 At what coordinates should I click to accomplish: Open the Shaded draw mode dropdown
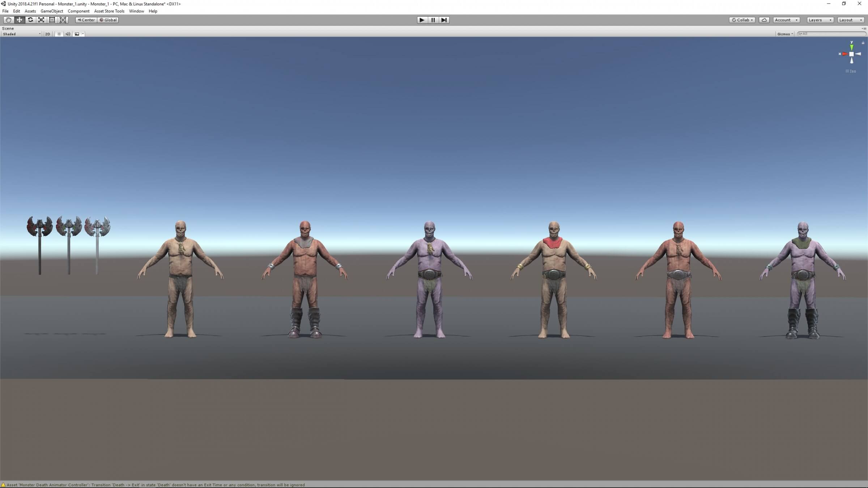pos(21,34)
